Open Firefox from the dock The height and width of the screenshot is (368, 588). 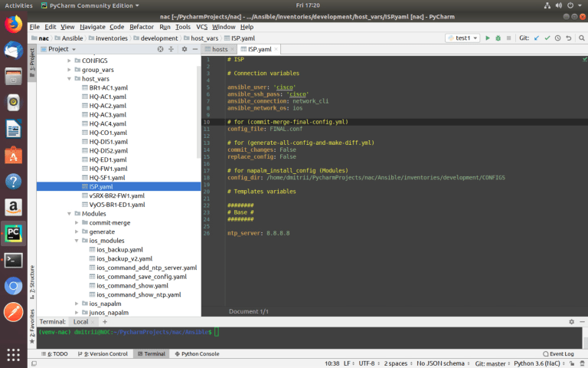tap(14, 25)
